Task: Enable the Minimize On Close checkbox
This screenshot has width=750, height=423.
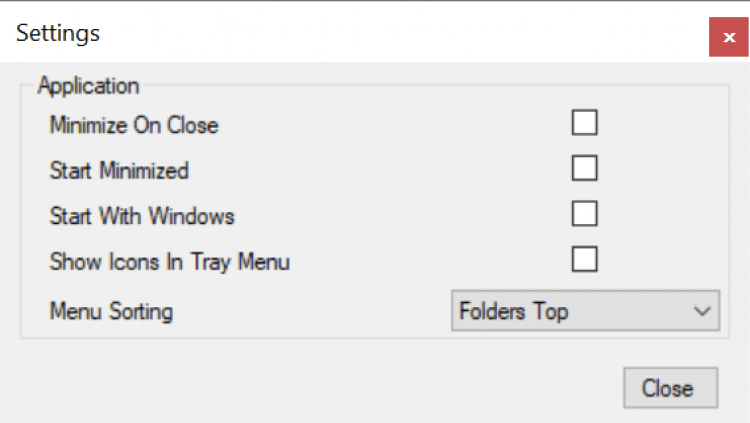Action: [584, 124]
